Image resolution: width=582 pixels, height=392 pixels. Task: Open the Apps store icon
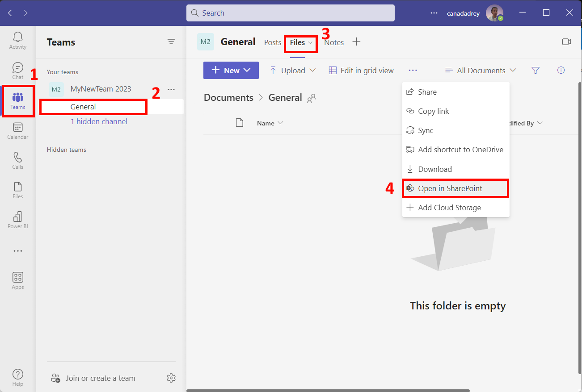click(x=18, y=281)
